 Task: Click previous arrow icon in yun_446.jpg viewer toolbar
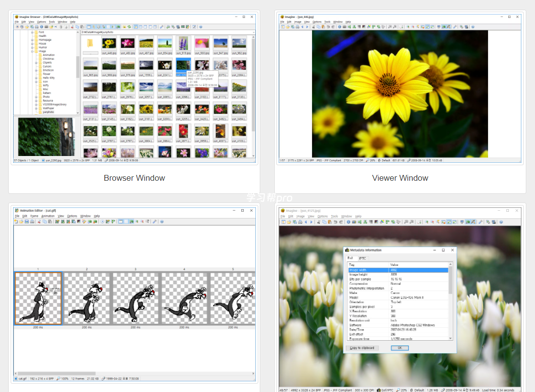302,27
